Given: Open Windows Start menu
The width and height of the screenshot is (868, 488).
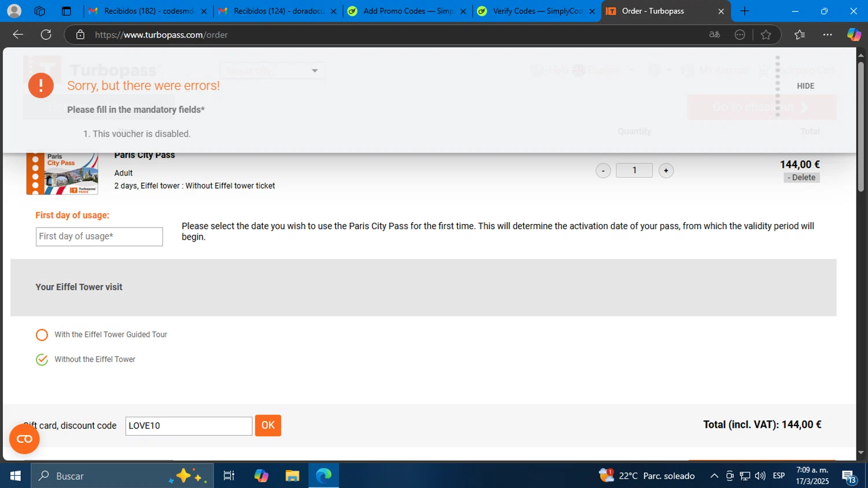Looking at the screenshot, I should (16, 476).
